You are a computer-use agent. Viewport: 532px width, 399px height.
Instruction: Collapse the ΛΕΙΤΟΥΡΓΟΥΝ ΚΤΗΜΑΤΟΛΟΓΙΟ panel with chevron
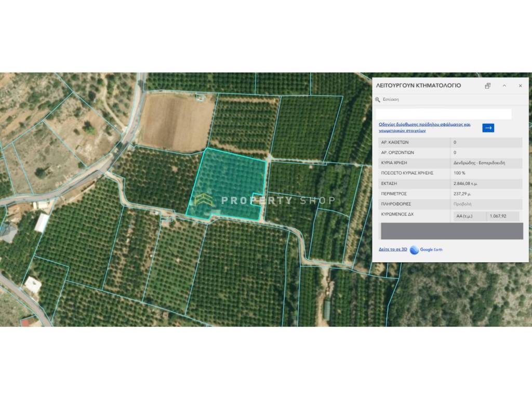tap(504, 86)
